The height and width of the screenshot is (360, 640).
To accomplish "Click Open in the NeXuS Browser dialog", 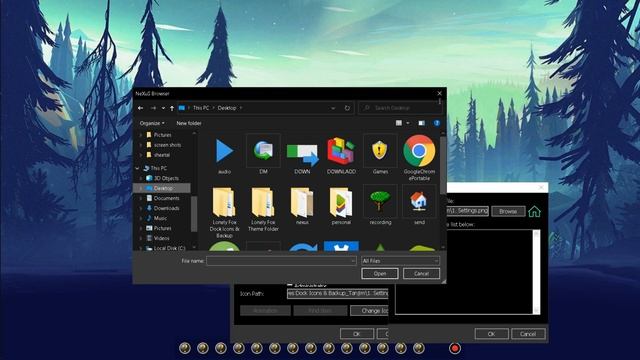I will [x=380, y=273].
